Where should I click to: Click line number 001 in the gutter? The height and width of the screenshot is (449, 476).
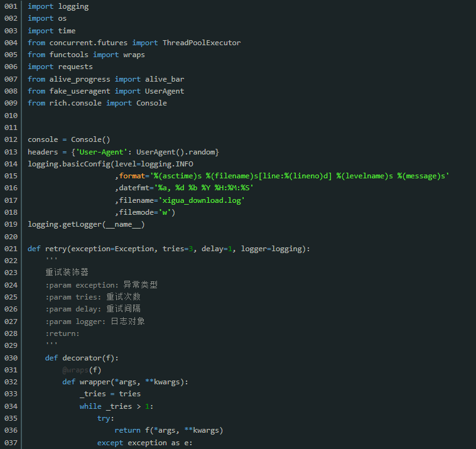[x=11, y=6]
